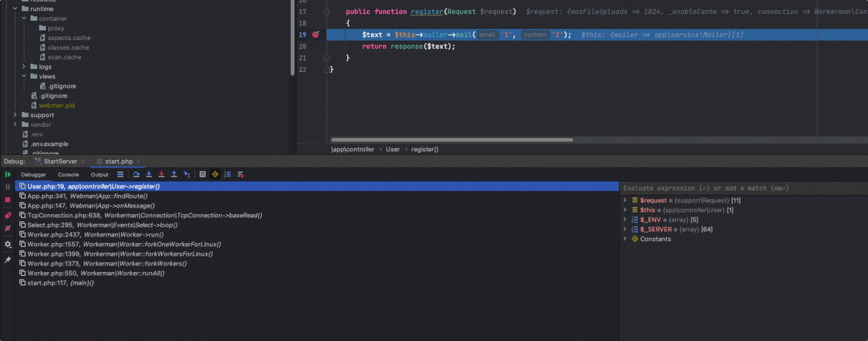This screenshot has height=341, width=868.
Task: Toggle the breakpoint on line 19
Action: (x=315, y=34)
